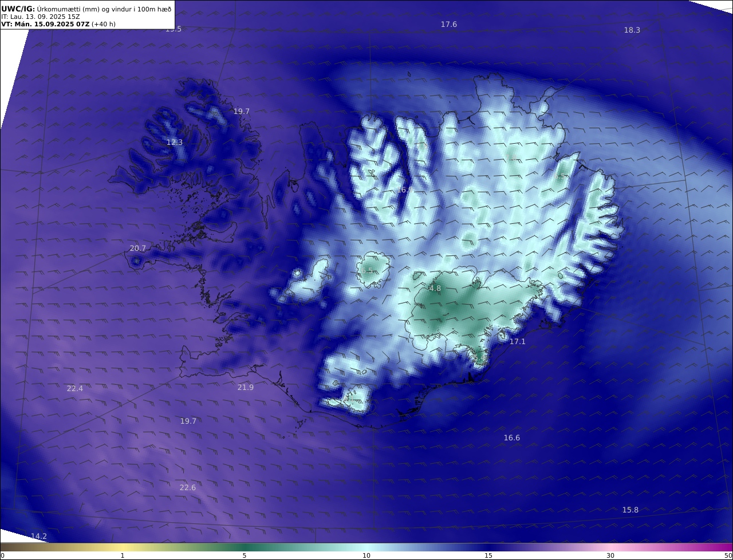Click the colorbar tick label '10'
The width and height of the screenshot is (733, 560).
click(366, 555)
